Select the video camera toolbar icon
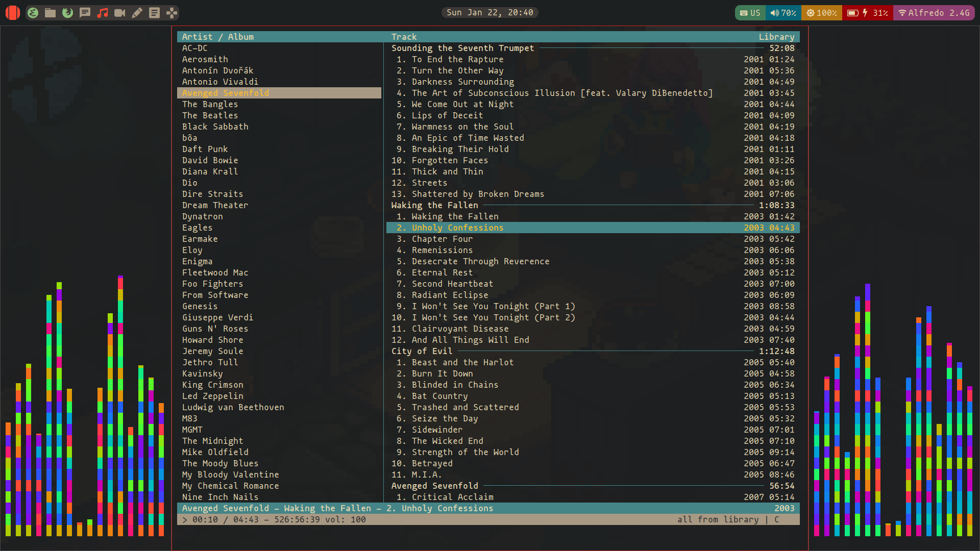The height and width of the screenshot is (551, 980). (x=120, y=12)
